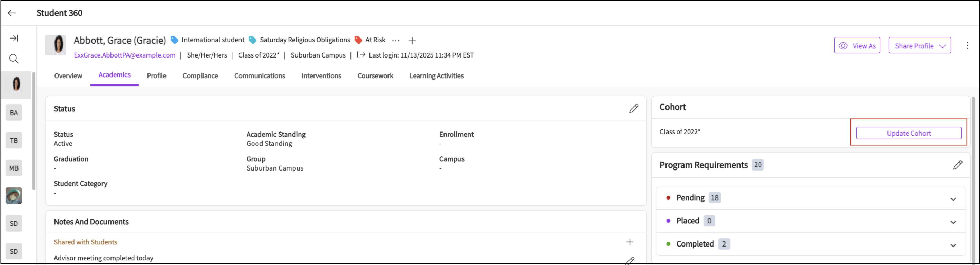This screenshot has height=265, width=980.
Task: Click the At Risk red tag
Action: pyautogui.click(x=370, y=40)
